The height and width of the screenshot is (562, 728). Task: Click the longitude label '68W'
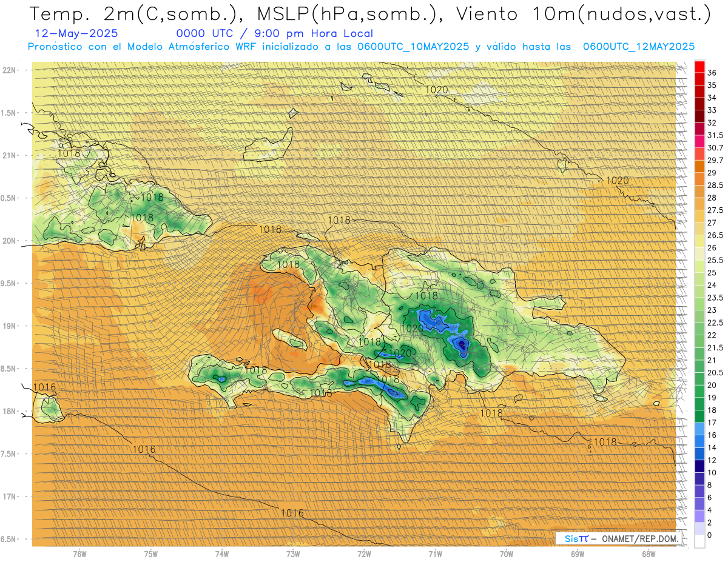coord(649,554)
